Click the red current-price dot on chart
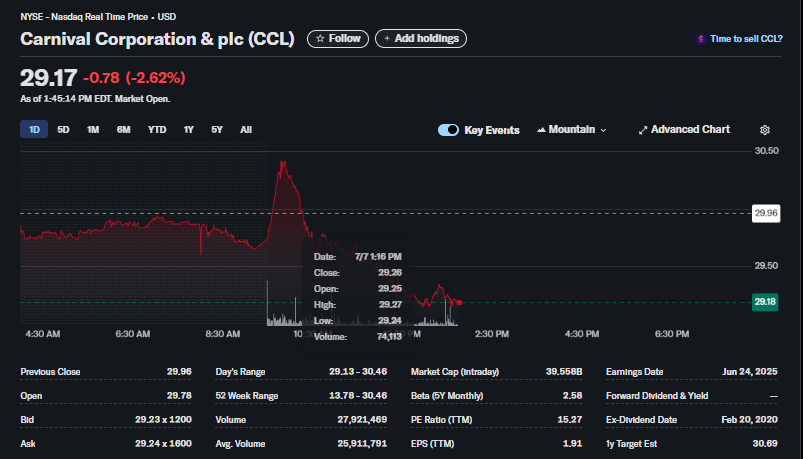 pos(459,303)
